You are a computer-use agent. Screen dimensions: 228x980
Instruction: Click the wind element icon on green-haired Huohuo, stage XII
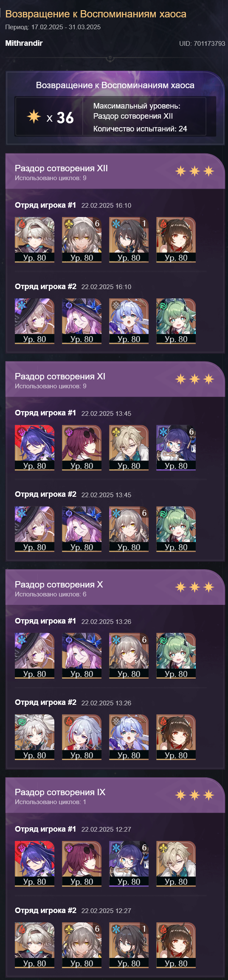pyautogui.click(x=162, y=305)
